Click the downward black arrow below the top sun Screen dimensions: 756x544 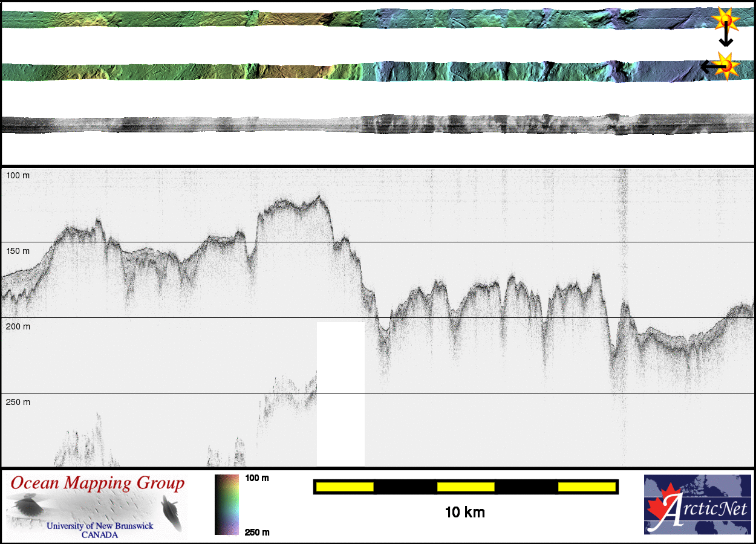point(726,37)
